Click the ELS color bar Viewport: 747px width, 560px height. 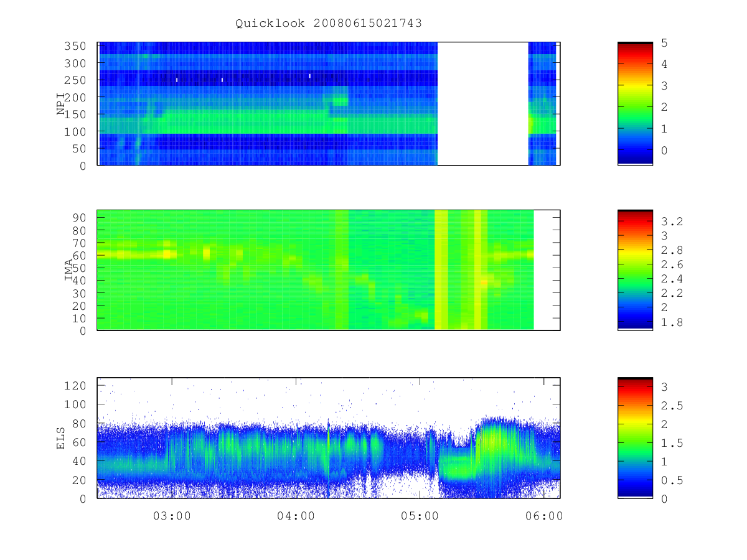point(635,438)
